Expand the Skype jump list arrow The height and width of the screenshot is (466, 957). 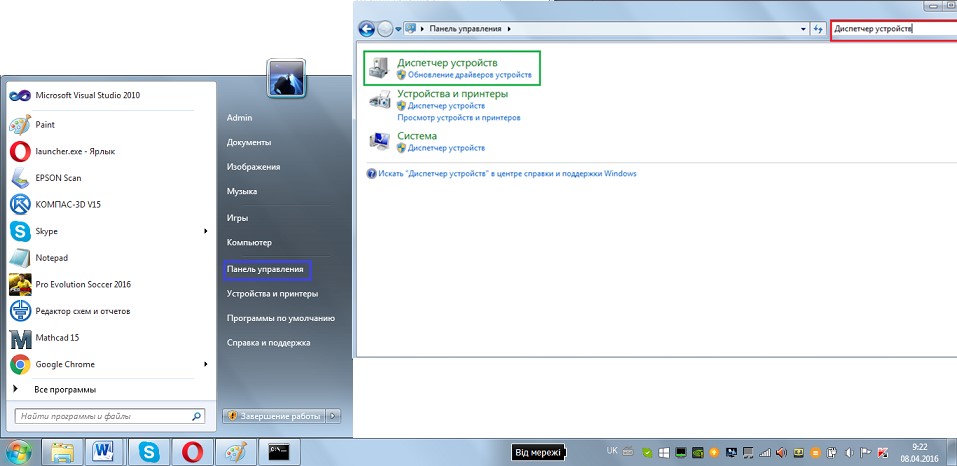coord(205,231)
